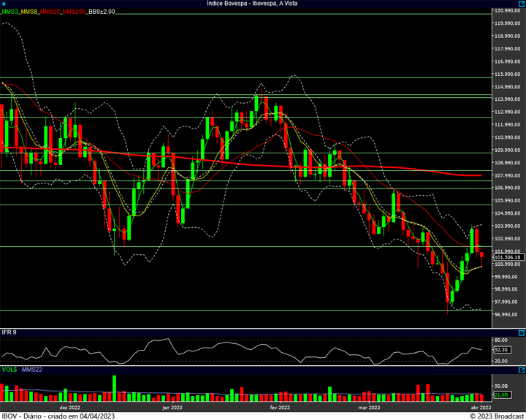Viewport: 526px width, 420px height.
Task: Select the MMS8 indicator label
Action: pyautogui.click(x=28, y=12)
